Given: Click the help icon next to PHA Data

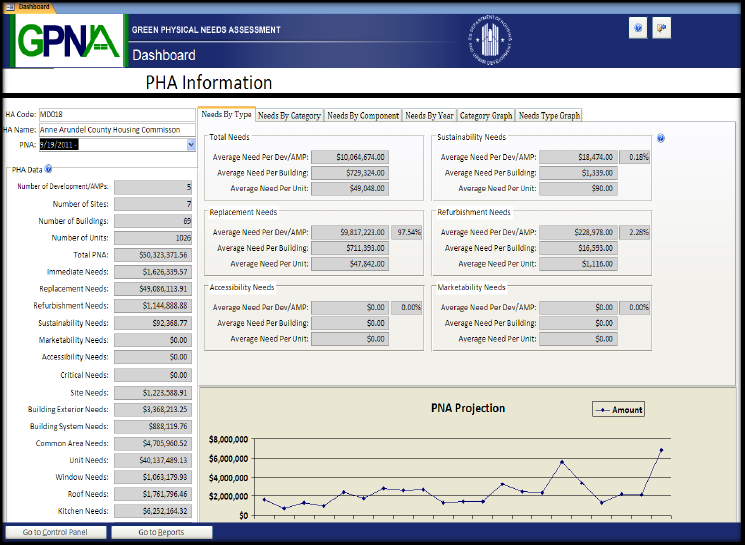Looking at the screenshot, I should point(48,169).
